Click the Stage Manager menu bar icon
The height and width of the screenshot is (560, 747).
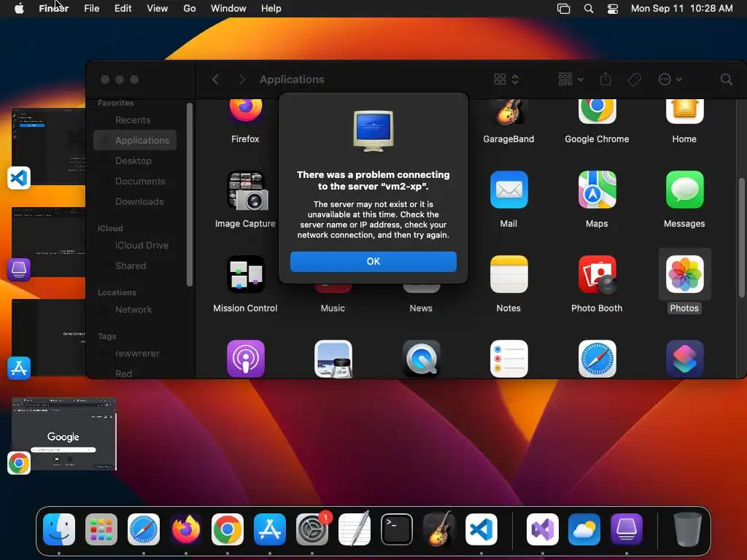564,9
